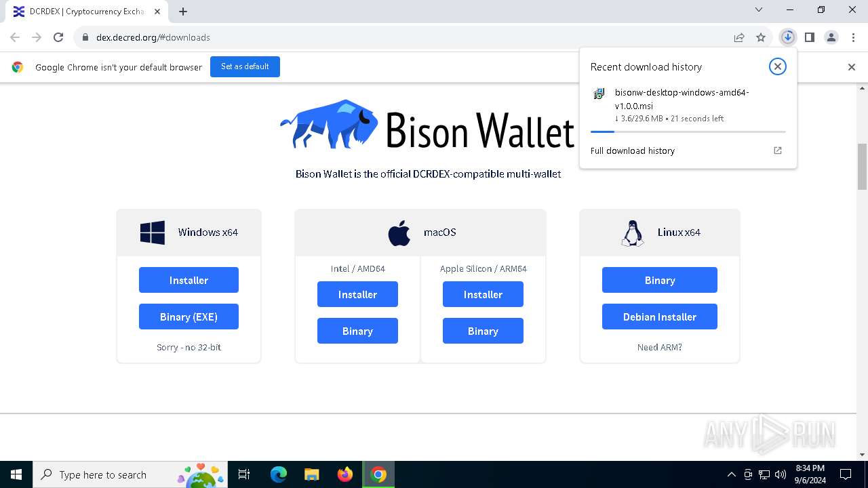The height and width of the screenshot is (488, 868).
Task: Click the scrollbar down arrow
Action: pos(863,455)
